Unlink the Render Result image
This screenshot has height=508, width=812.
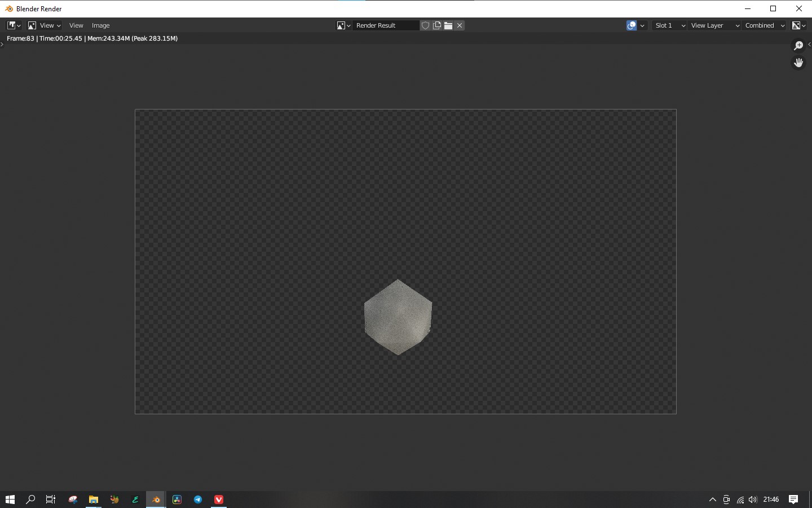[x=460, y=25]
